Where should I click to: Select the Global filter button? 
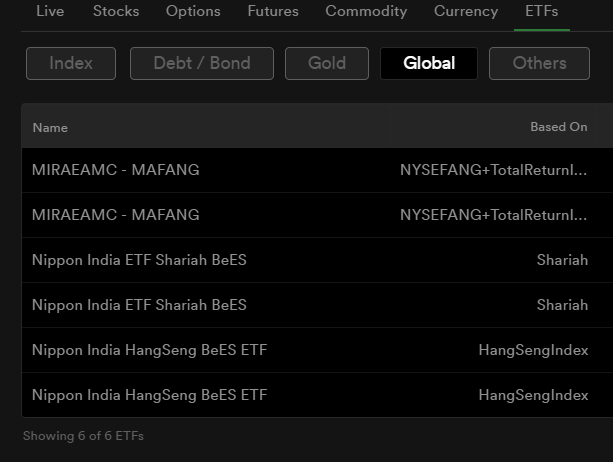(x=429, y=63)
